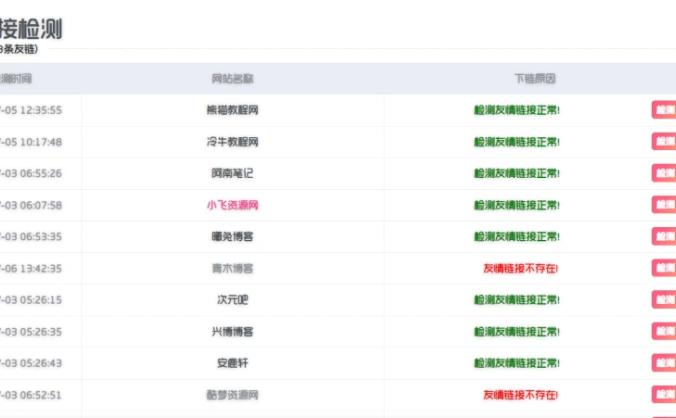
Task: Open the pink 小飞资源网 link
Action: tap(232, 205)
